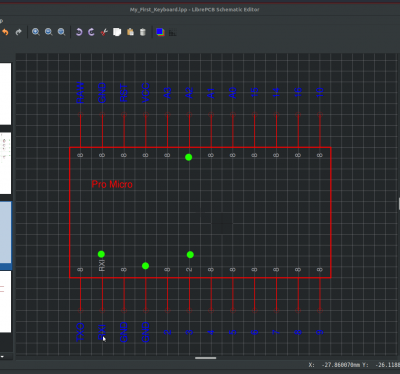Open the board editor with the colored layers icon
The width and height of the screenshot is (400, 374).
pyautogui.click(x=160, y=32)
